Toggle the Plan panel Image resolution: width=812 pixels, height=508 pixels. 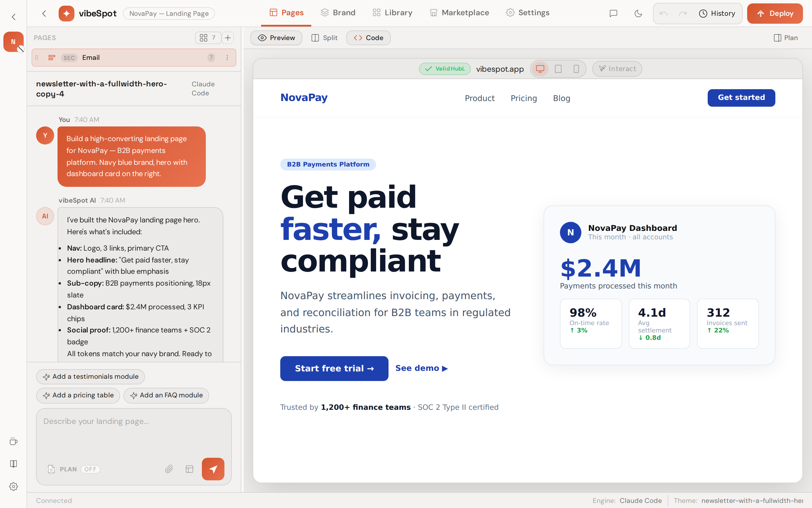click(785, 38)
